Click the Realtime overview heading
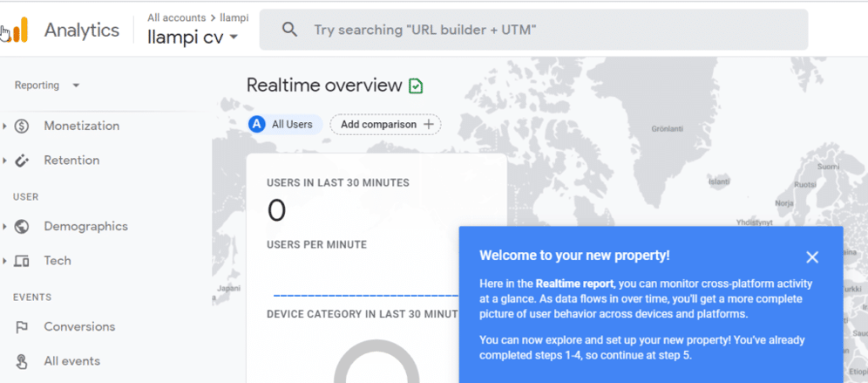Image resolution: width=868 pixels, height=383 pixels. point(324,85)
